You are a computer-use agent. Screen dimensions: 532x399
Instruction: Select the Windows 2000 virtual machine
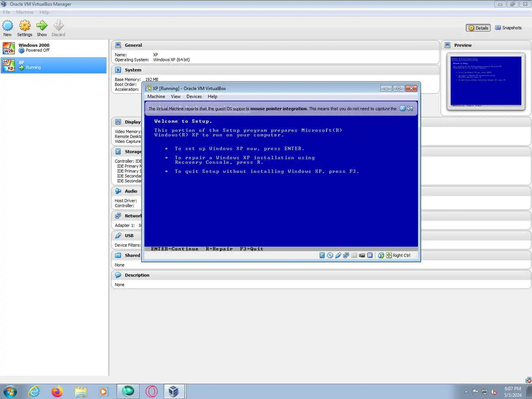[x=54, y=48]
